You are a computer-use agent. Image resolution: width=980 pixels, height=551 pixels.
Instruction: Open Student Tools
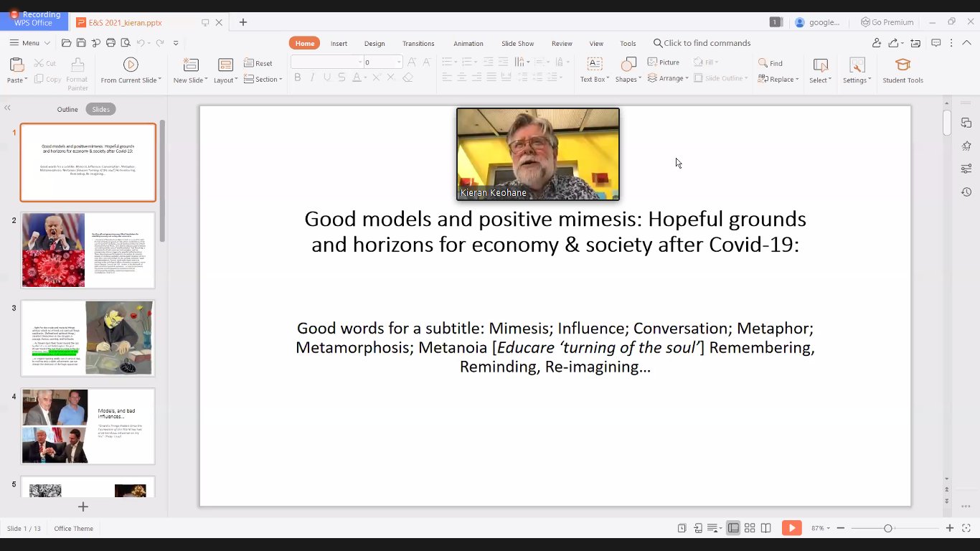[903, 70]
